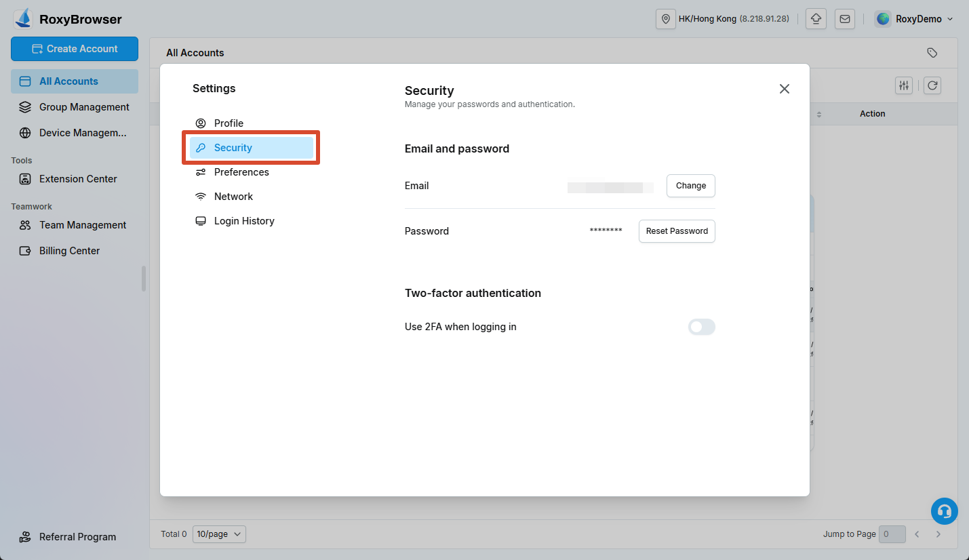Click the Email and password heading
Screen dimensions: 969x560
[457, 149]
